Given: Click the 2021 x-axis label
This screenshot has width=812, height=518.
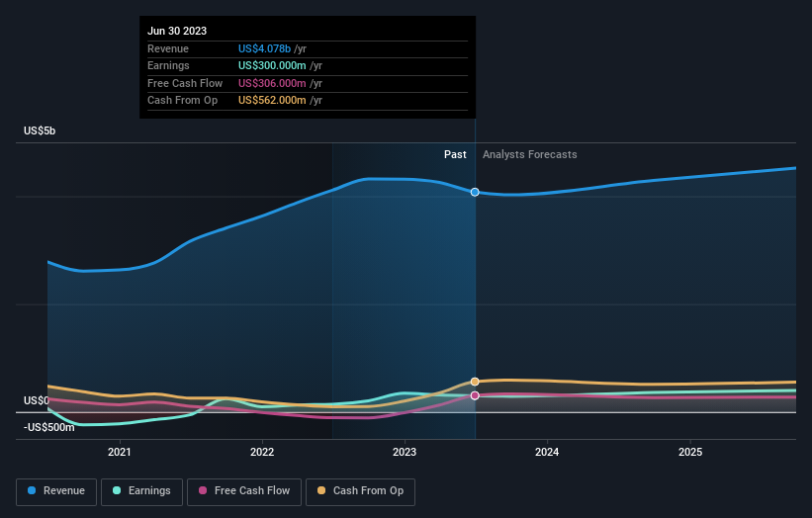Looking at the screenshot, I should coord(120,453).
